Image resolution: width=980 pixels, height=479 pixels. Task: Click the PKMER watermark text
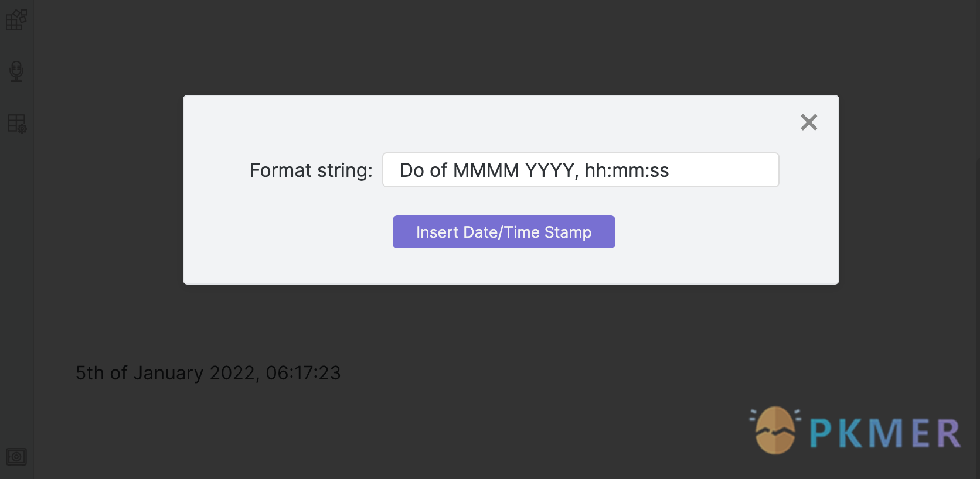[885, 433]
